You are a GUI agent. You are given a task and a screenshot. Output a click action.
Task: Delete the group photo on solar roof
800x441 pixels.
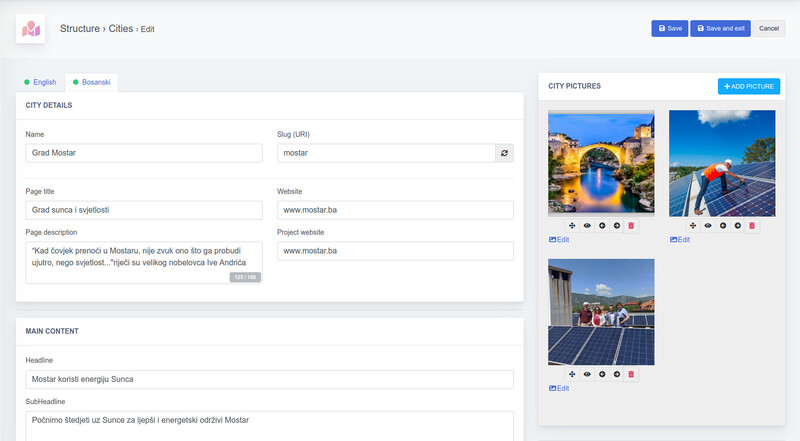631,374
